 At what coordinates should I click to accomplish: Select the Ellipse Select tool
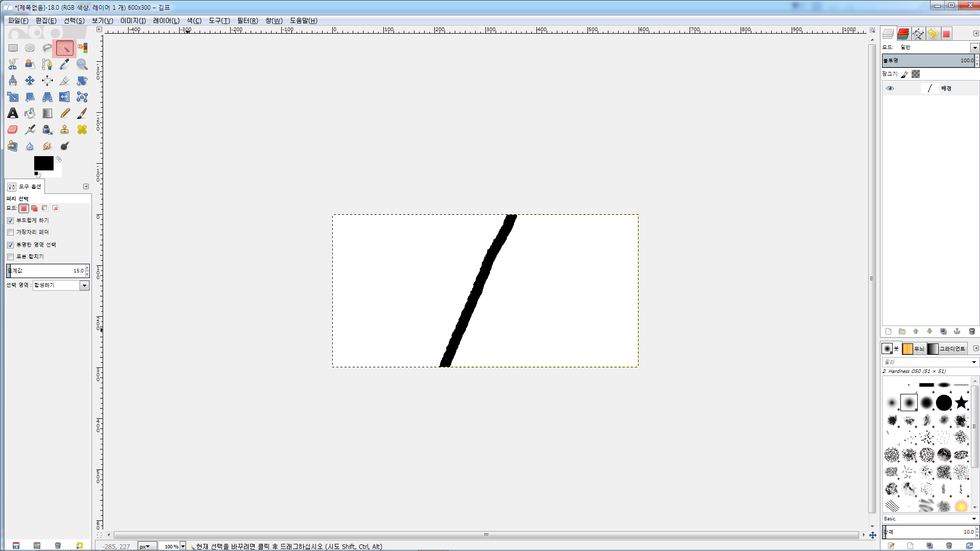pos(30,48)
